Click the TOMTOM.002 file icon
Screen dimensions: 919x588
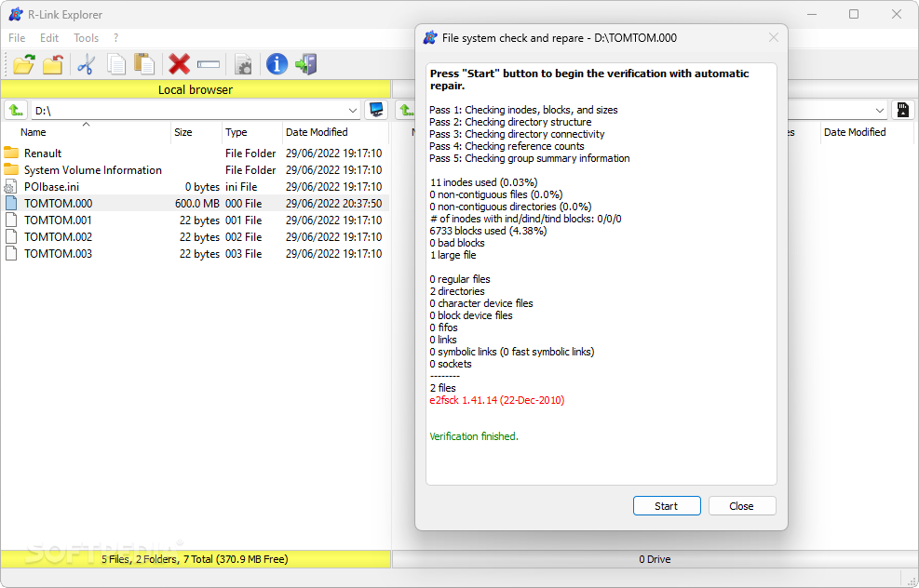click(11, 236)
